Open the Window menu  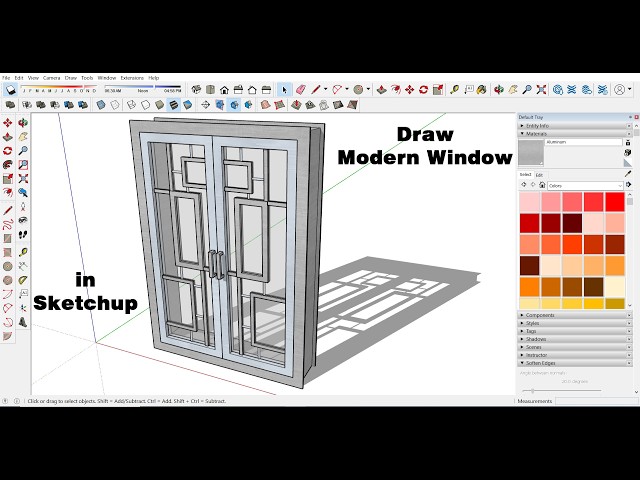[107, 78]
